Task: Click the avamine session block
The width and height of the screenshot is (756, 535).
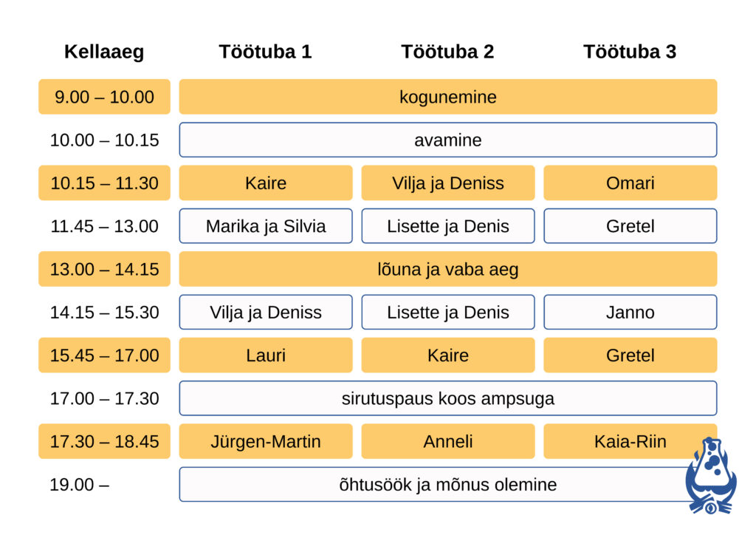Action: coord(447,140)
